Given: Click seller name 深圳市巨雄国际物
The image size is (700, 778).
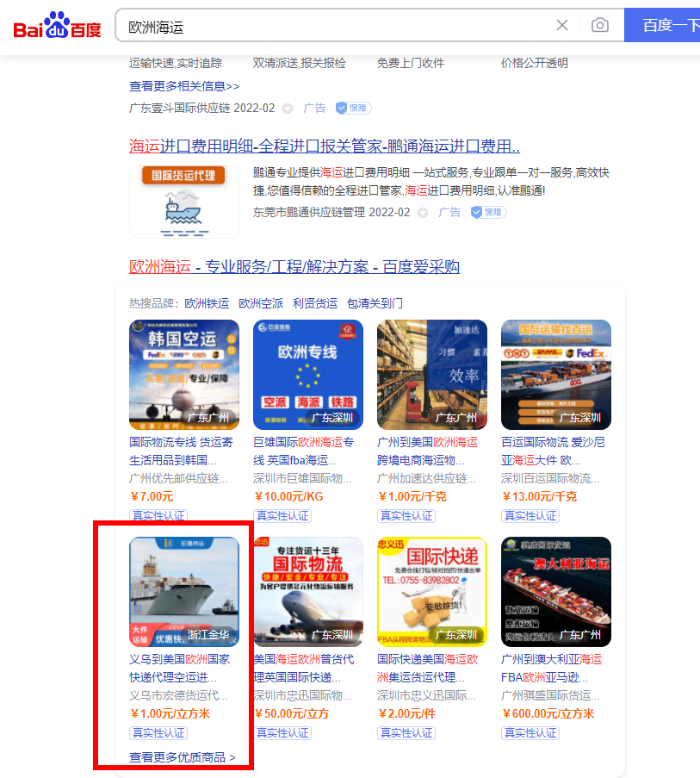Looking at the screenshot, I should pos(302,478).
